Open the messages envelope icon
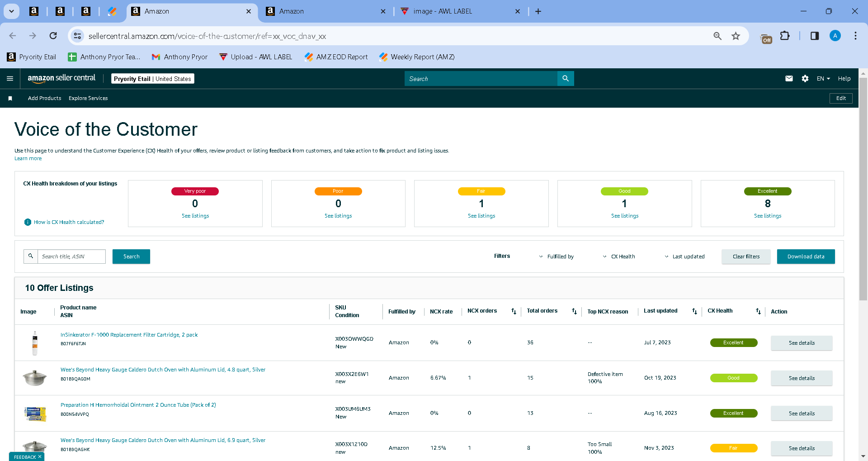The width and height of the screenshot is (868, 461). [x=789, y=79]
